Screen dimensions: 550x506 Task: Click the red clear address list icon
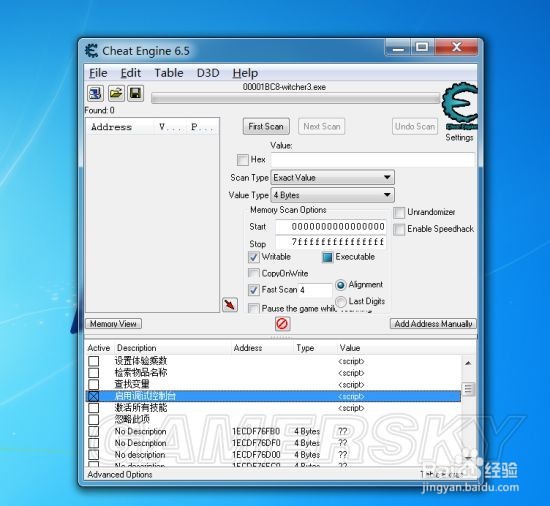click(282, 323)
